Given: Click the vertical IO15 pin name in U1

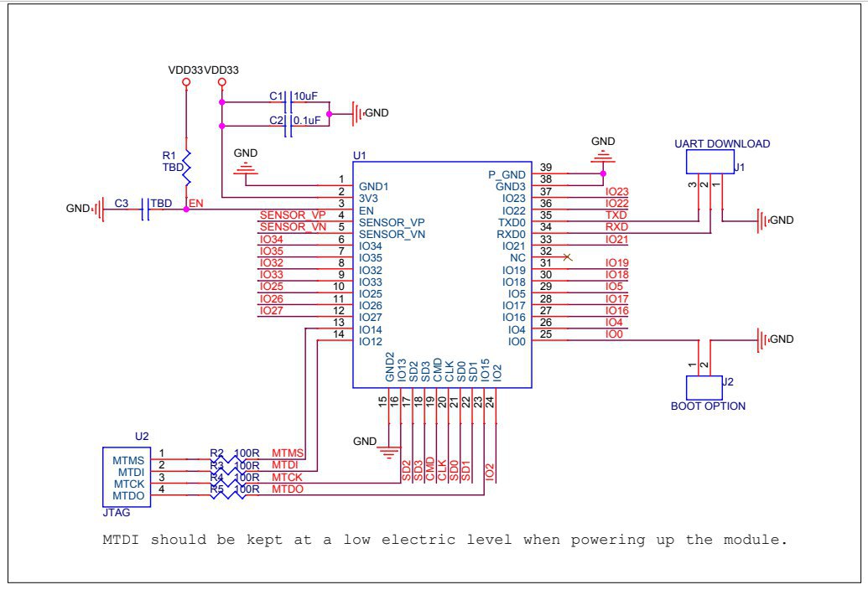Looking at the screenshot, I should 486,370.
